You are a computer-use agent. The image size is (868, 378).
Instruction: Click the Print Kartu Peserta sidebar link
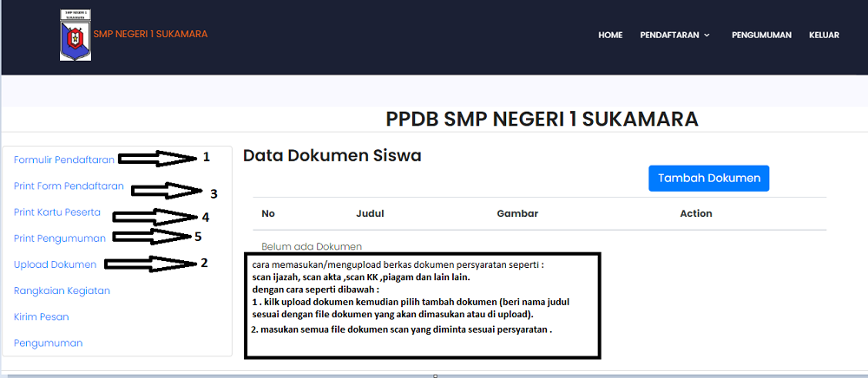[x=57, y=212]
